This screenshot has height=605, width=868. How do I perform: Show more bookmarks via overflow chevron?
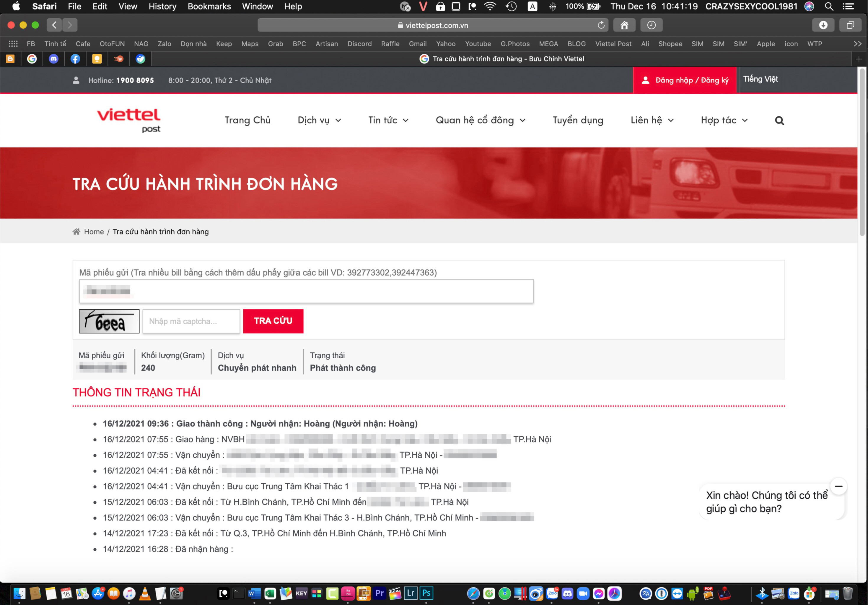point(857,44)
